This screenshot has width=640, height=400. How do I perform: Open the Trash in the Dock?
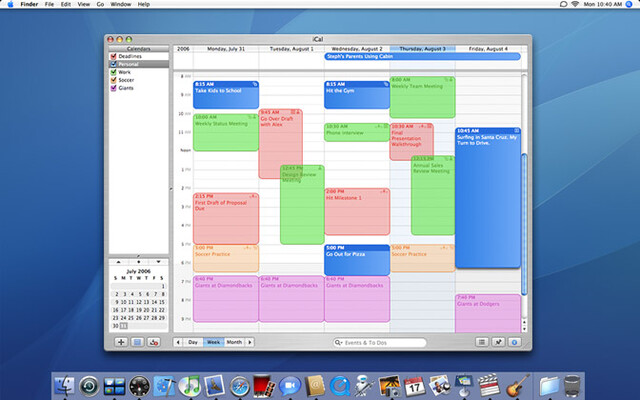point(572,386)
